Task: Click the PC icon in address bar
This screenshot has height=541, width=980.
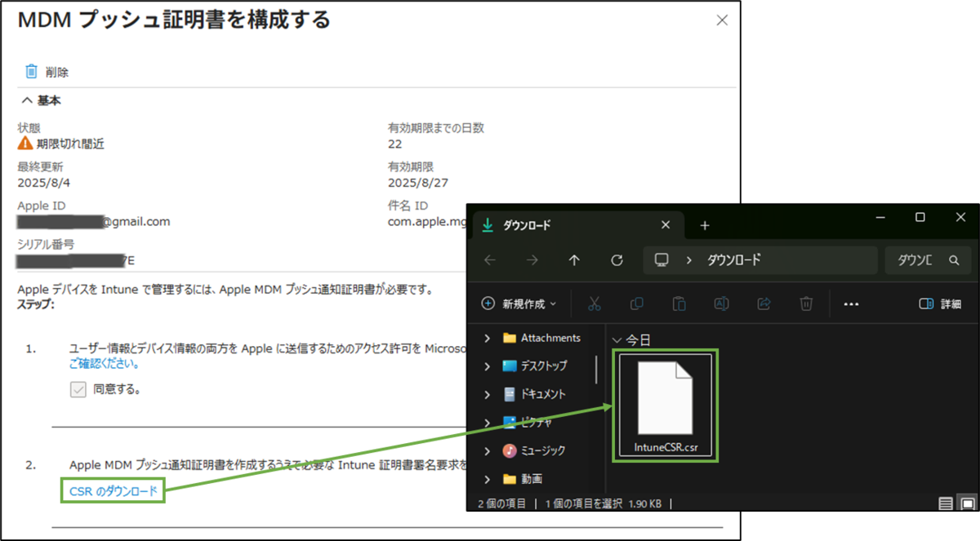Action: click(661, 259)
